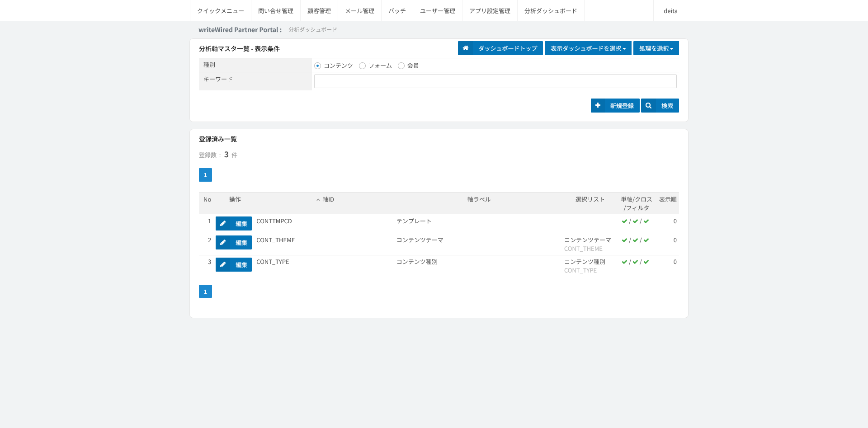Click page 1 button above table
This screenshot has width=868, height=428.
pos(205,175)
